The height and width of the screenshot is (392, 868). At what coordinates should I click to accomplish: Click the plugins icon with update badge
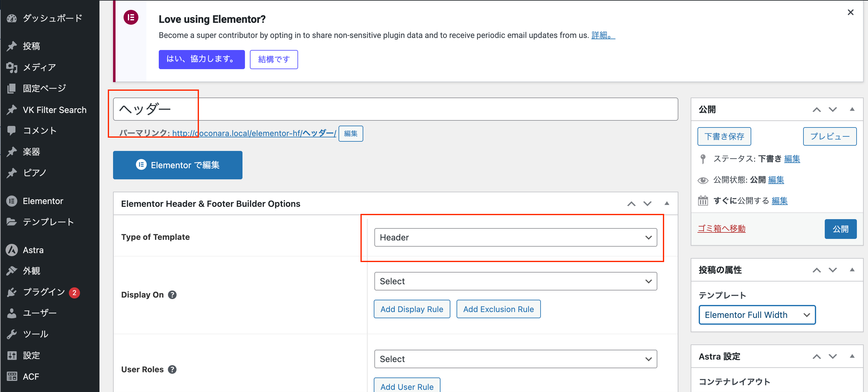(12, 292)
